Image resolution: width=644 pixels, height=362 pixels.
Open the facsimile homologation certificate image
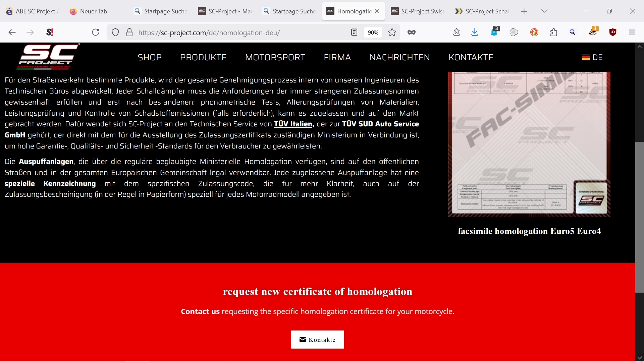tap(529, 144)
